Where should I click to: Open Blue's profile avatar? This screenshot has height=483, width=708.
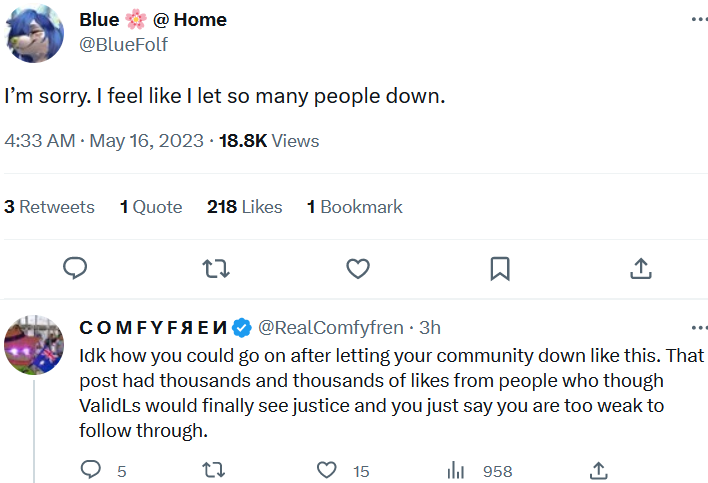tap(37, 31)
